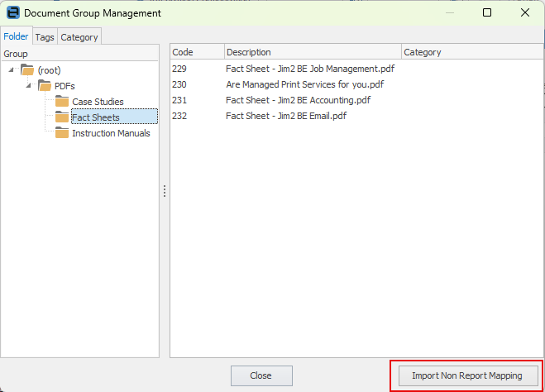
Task: Click the Category column header
Action: [472, 52]
